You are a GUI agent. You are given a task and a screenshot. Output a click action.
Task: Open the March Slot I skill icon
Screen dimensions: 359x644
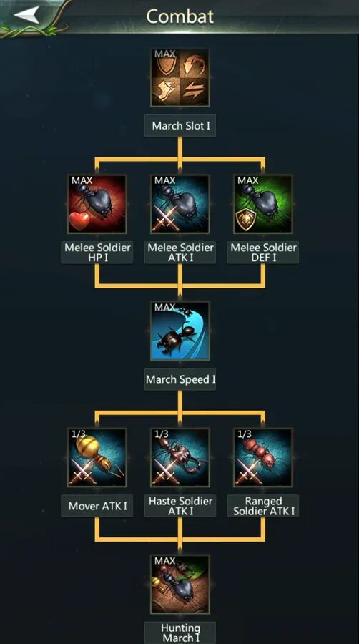click(x=179, y=77)
